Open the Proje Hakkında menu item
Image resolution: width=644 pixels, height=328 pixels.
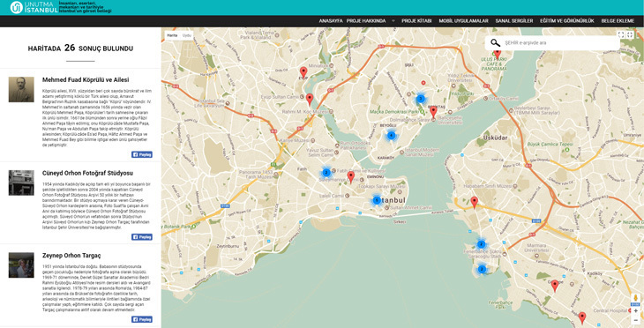pyautogui.click(x=366, y=21)
